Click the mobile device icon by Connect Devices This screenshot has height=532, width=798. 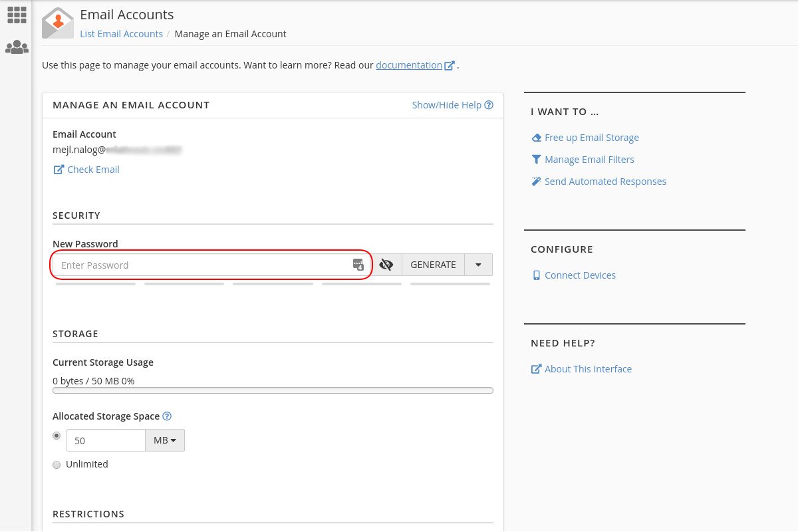click(x=536, y=275)
